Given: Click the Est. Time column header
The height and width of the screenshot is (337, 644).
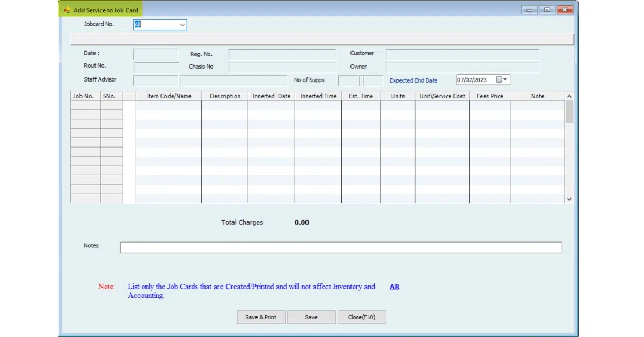Looking at the screenshot, I should [361, 96].
